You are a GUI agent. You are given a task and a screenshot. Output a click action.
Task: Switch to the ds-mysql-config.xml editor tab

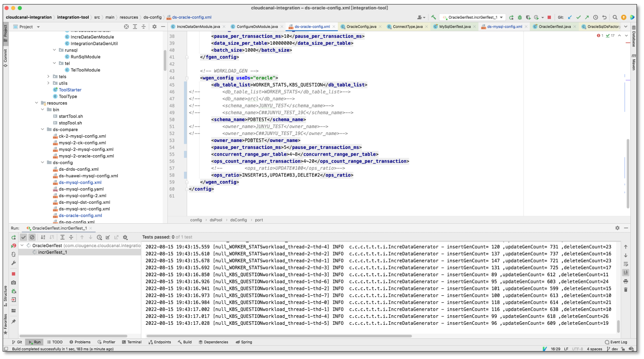point(505,26)
